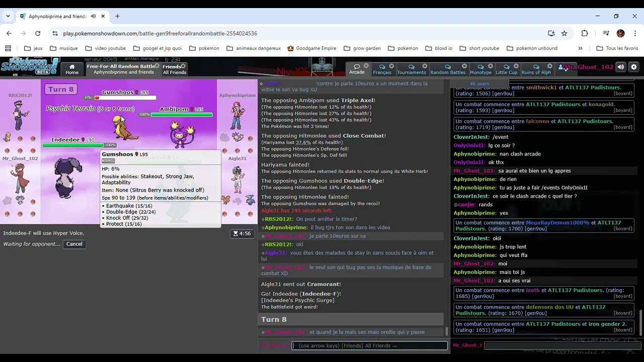Open the 46 users list button
Viewport: 644px width, 362px height.
coord(479,83)
